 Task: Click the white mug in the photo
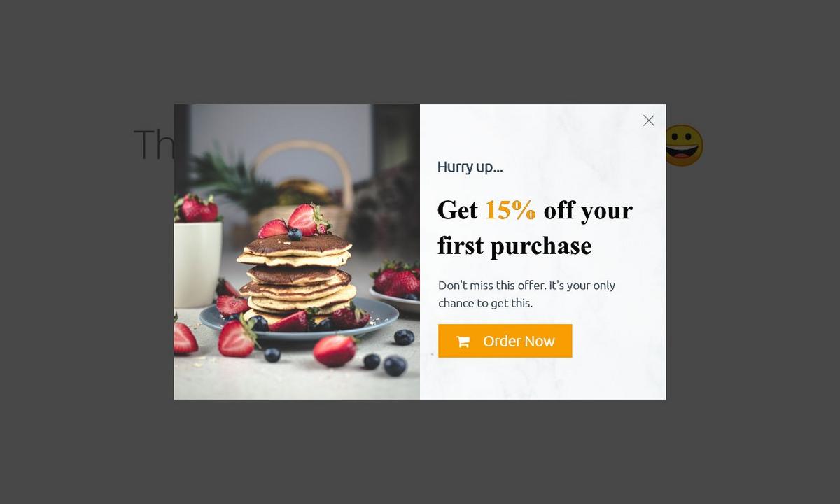197,264
